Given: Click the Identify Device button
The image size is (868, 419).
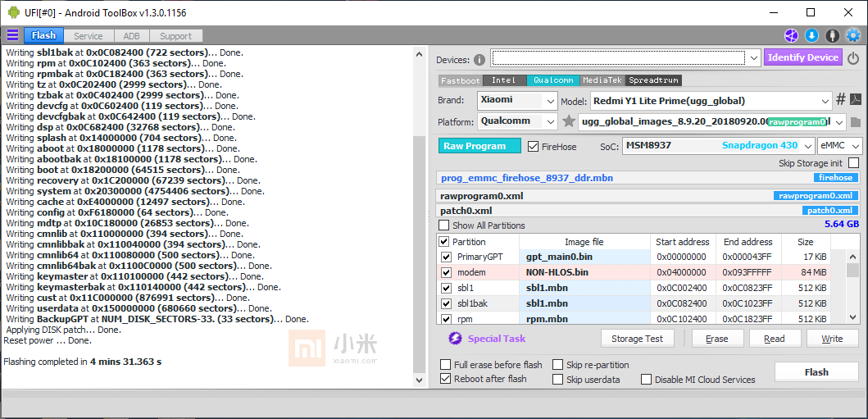Looking at the screenshot, I should 803,57.
